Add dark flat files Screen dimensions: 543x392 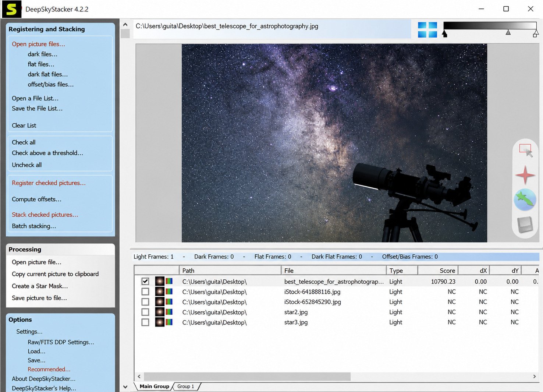48,74
